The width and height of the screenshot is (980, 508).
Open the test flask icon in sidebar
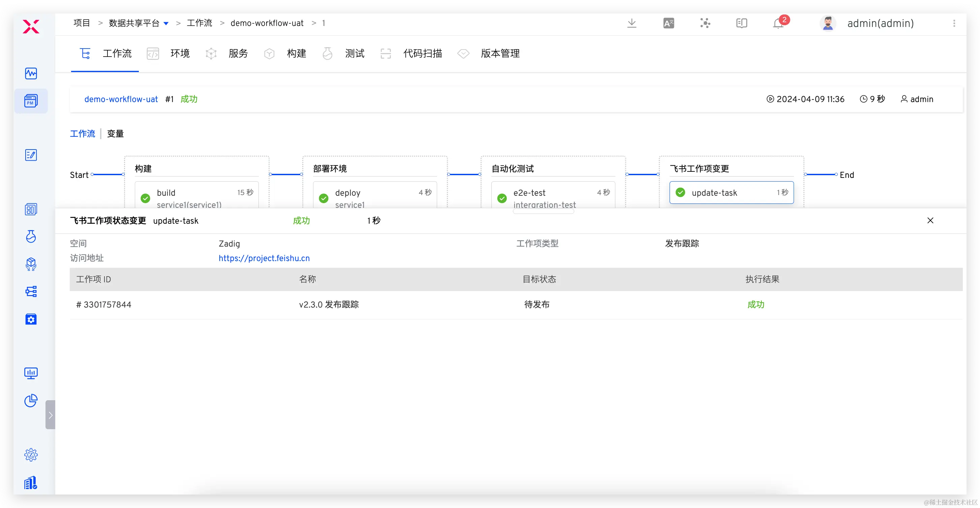(31, 236)
